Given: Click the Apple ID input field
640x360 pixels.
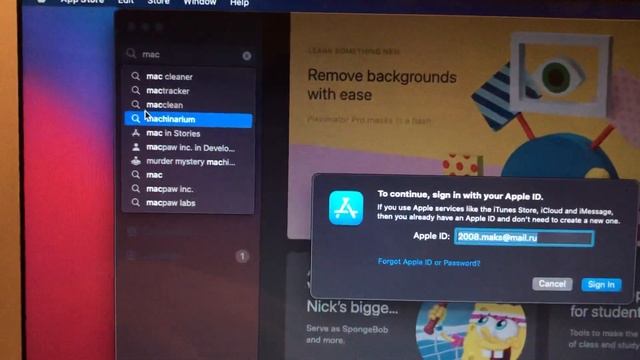Looking at the screenshot, I should (524, 238).
